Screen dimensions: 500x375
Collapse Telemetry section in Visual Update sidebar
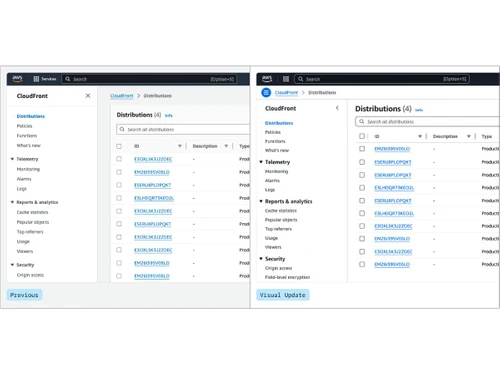point(261,162)
